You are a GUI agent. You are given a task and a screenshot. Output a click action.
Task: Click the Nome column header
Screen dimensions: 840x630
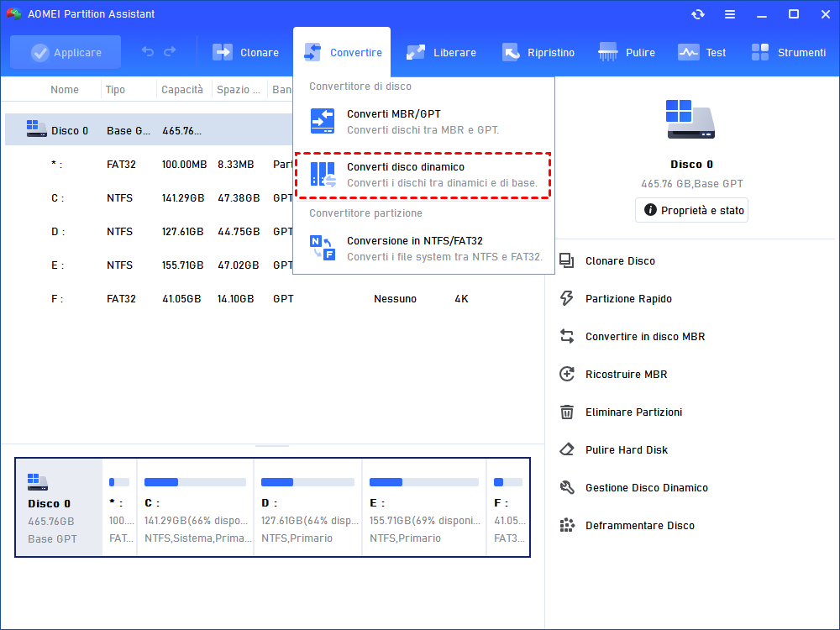click(x=65, y=90)
